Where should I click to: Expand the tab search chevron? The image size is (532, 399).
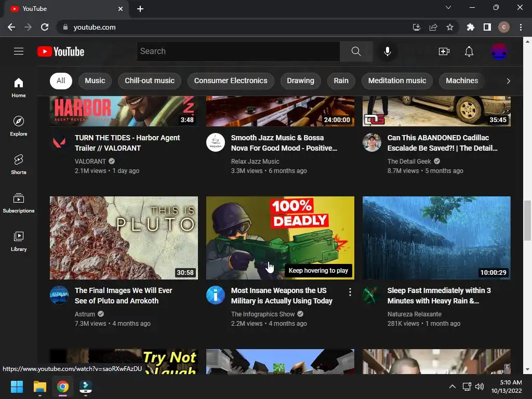pos(448,7)
